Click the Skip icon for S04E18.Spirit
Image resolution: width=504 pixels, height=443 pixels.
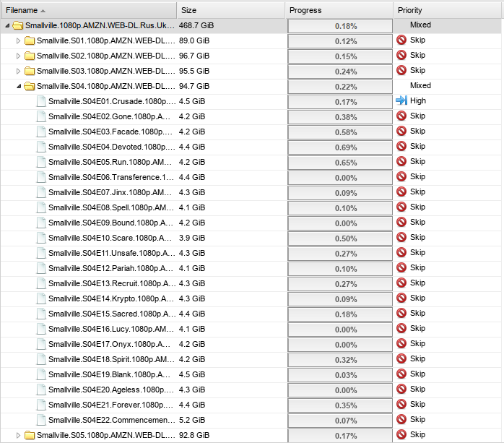click(x=401, y=358)
